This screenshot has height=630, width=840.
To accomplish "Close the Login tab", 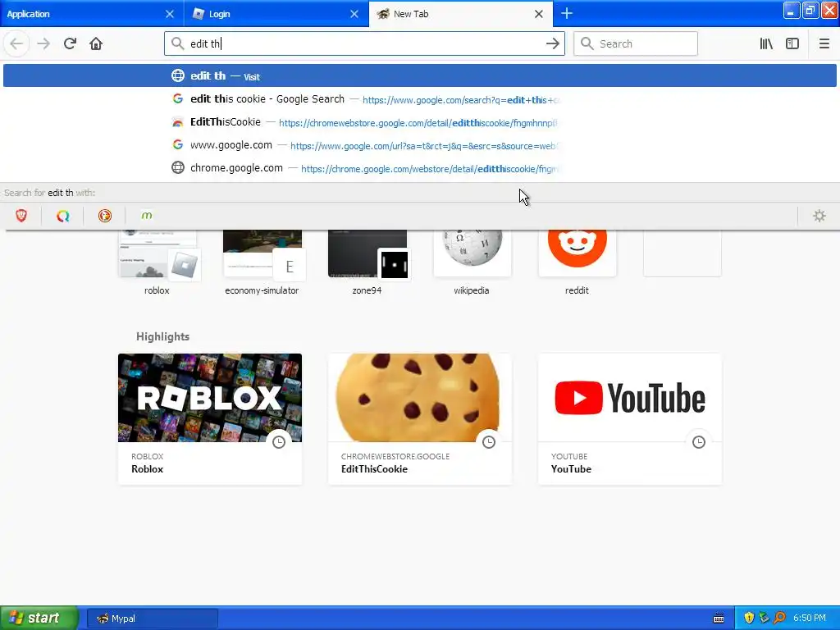I will click(x=354, y=14).
